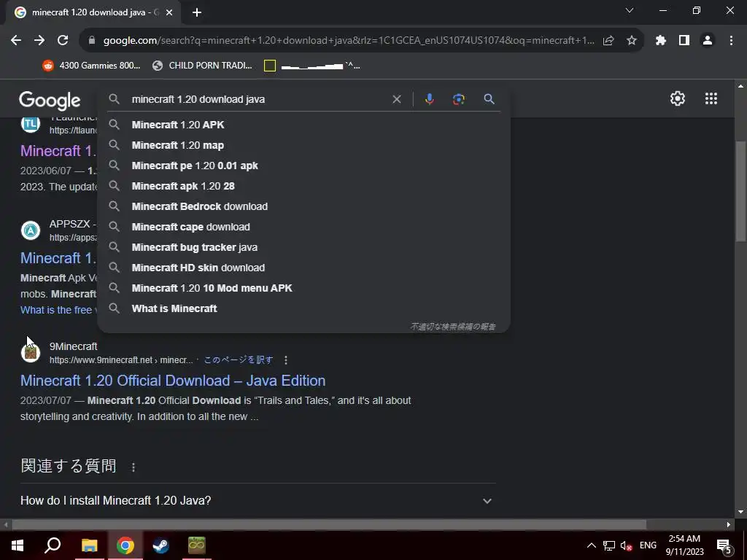
Task: Switch to Chrome on the taskbar
Action: (125, 545)
